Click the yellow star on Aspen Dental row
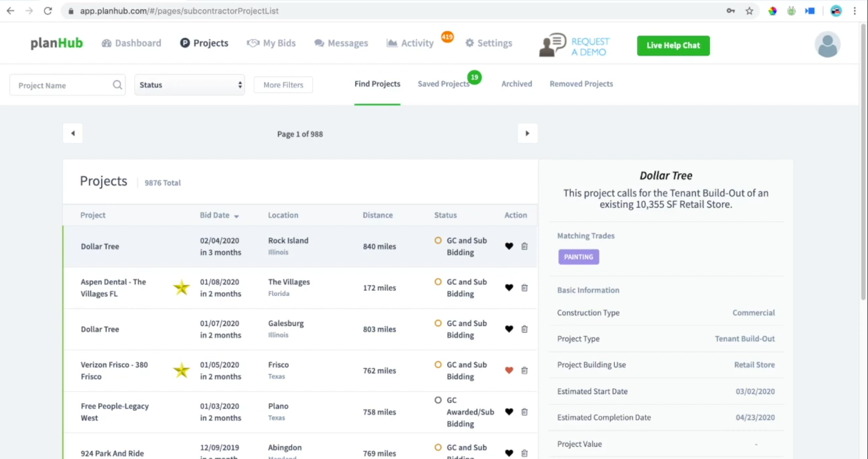 tap(181, 288)
